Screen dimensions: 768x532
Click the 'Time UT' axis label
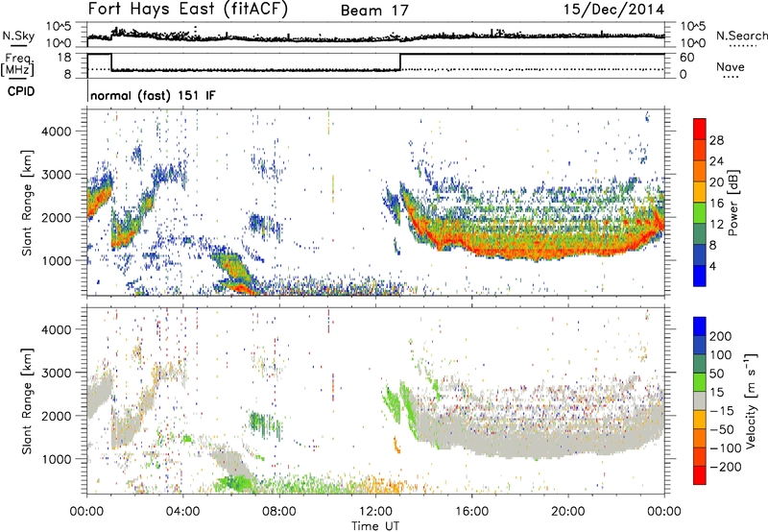click(x=375, y=526)
